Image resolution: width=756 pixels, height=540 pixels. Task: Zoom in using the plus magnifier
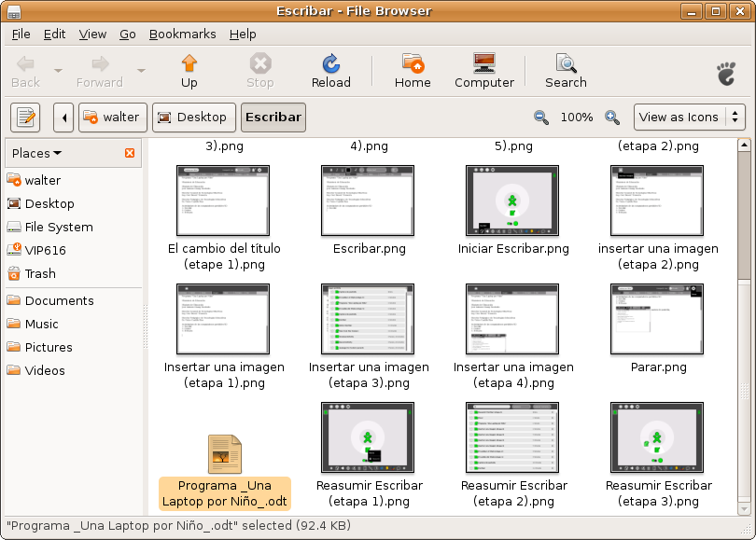tap(612, 118)
